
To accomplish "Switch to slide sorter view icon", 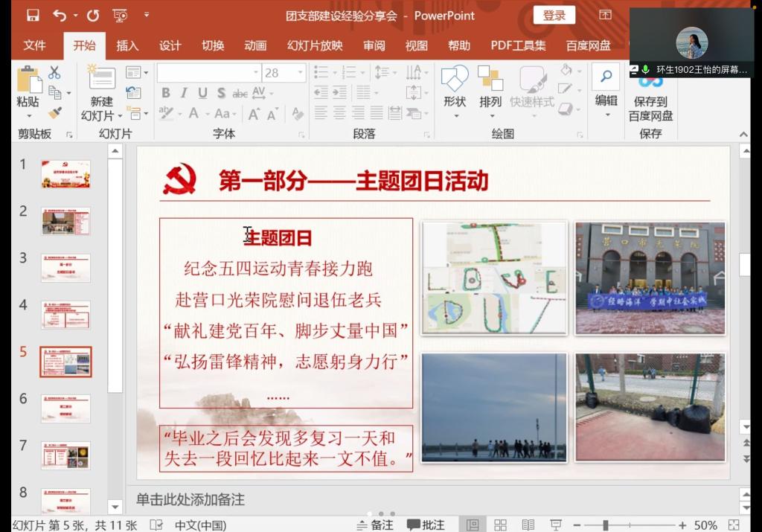I will point(500,525).
